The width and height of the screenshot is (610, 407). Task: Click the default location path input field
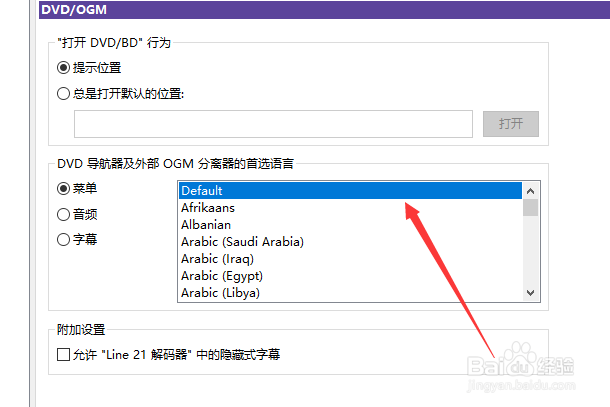273,124
